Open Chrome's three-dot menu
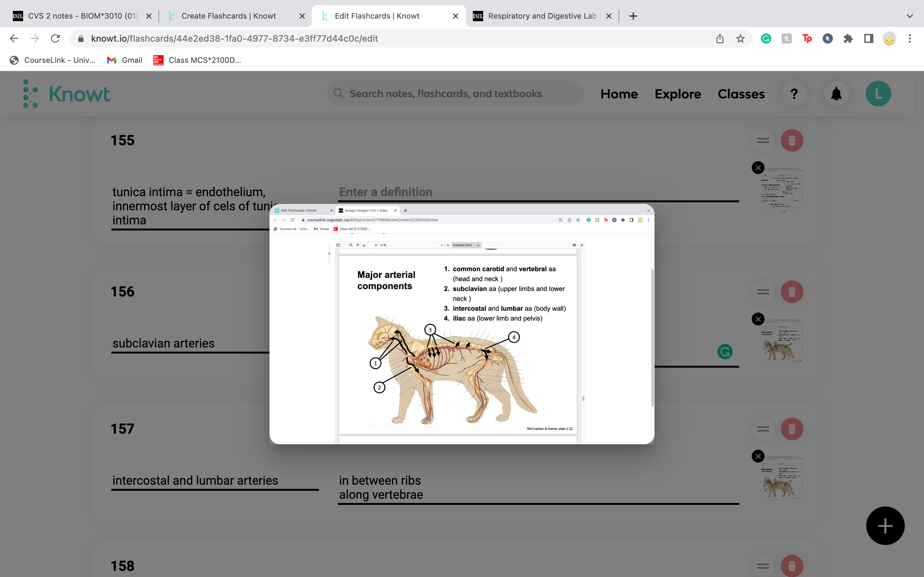Image resolution: width=924 pixels, height=577 pixels. (910, 38)
